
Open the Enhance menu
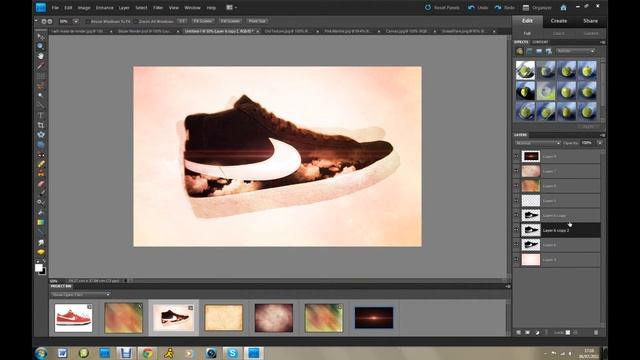[x=104, y=8]
